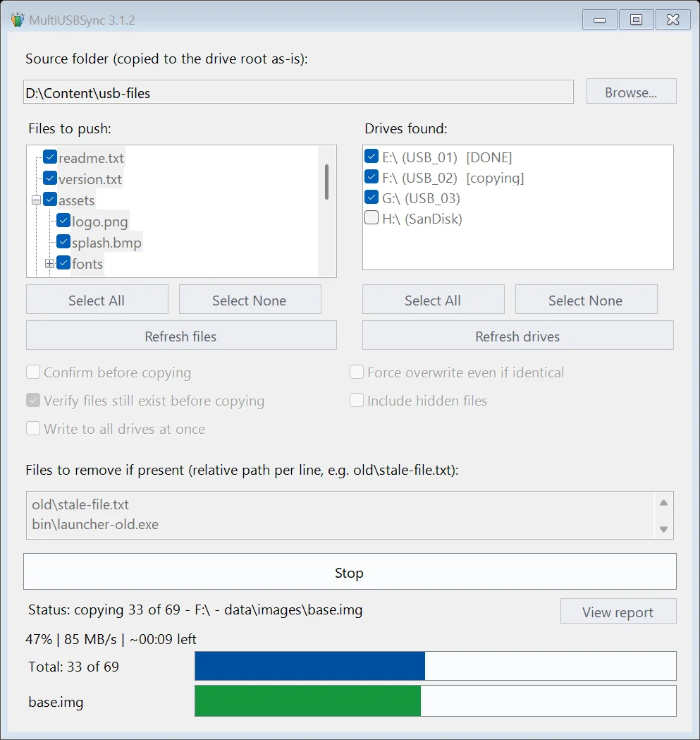Image resolution: width=700 pixels, height=740 pixels.
Task: Maximize the MultiUSBSync window
Action: point(637,20)
